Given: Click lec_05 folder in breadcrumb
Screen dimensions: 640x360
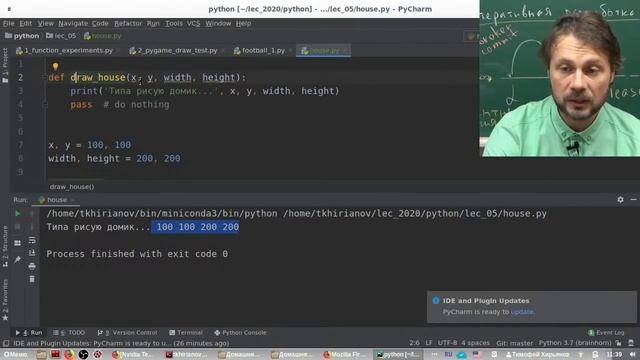Looking at the screenshot, I should (61, 36).
